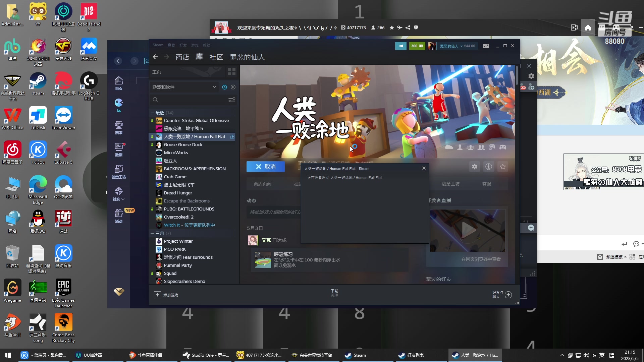
Task: Click the Steam announcements megaphone icon
Action: 400,46
